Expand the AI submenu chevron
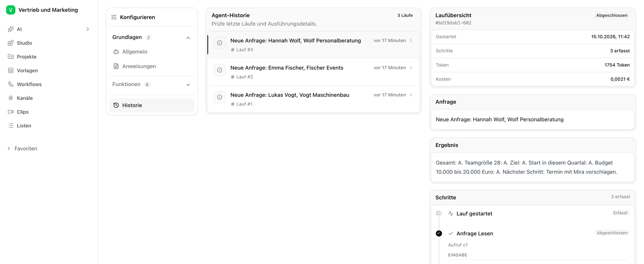 (88, 29)
